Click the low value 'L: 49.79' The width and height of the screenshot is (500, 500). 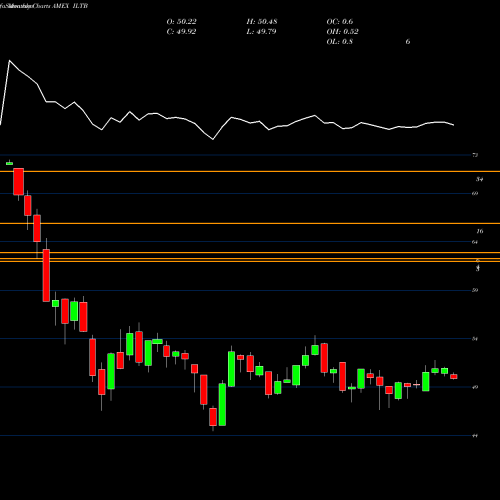(x=261, y=32)
